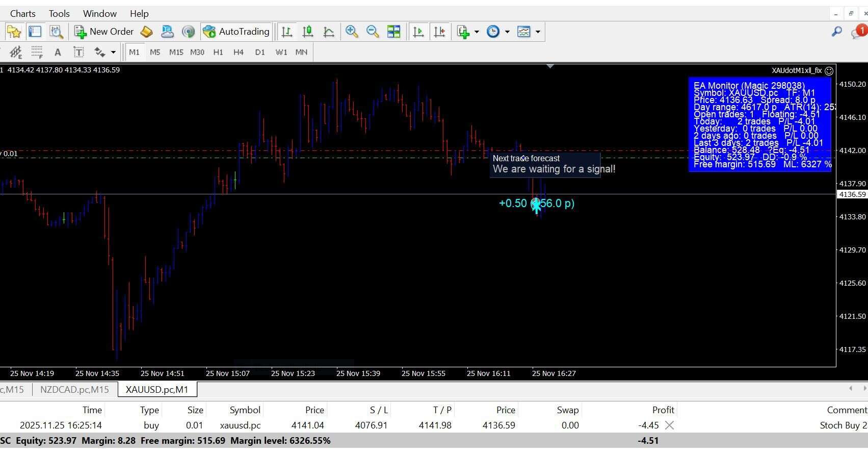Tile chart windows with the grid icon
Image resolution: width=868 pixels, height=454 pixels.
point(393,32)
